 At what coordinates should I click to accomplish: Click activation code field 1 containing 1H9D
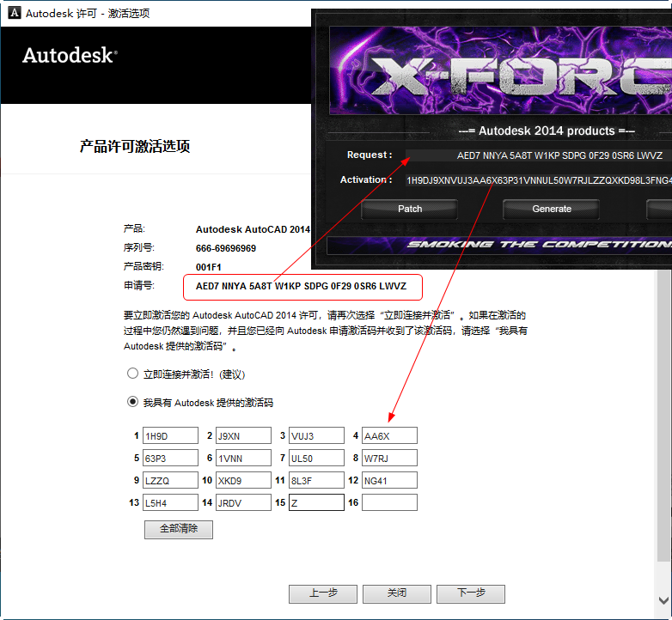[170, 435]
